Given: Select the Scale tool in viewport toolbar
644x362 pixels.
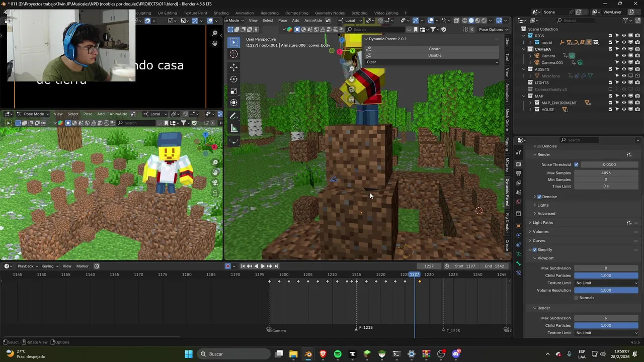Looking at the screenshot, I should click(x=233, y=91).
